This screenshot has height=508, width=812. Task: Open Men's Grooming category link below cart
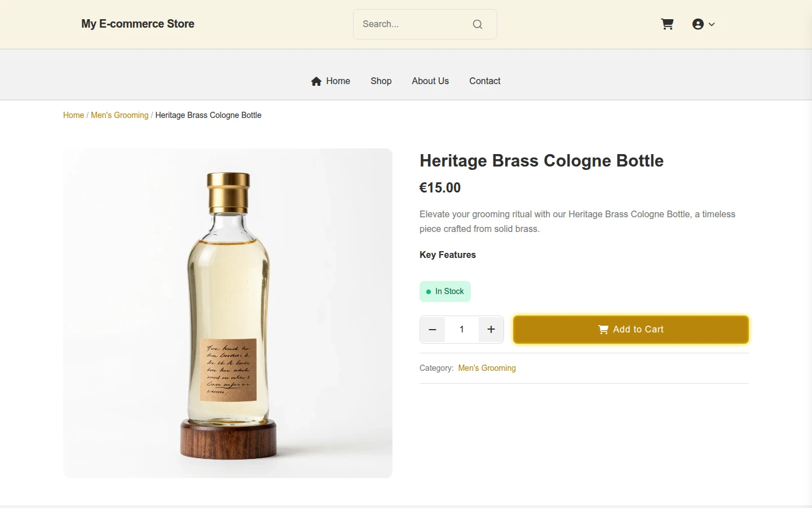(x=487, y=368)
